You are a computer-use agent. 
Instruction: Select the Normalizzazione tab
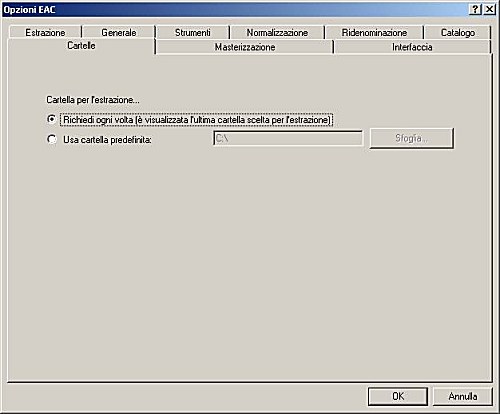(x=277, y=33)
